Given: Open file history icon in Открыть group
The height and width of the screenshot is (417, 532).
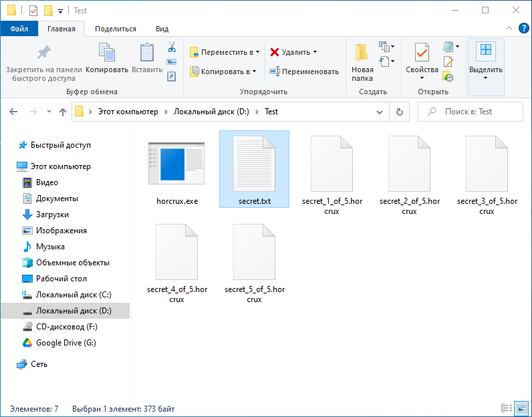Looking at the screenshot, I should [448, 77].
